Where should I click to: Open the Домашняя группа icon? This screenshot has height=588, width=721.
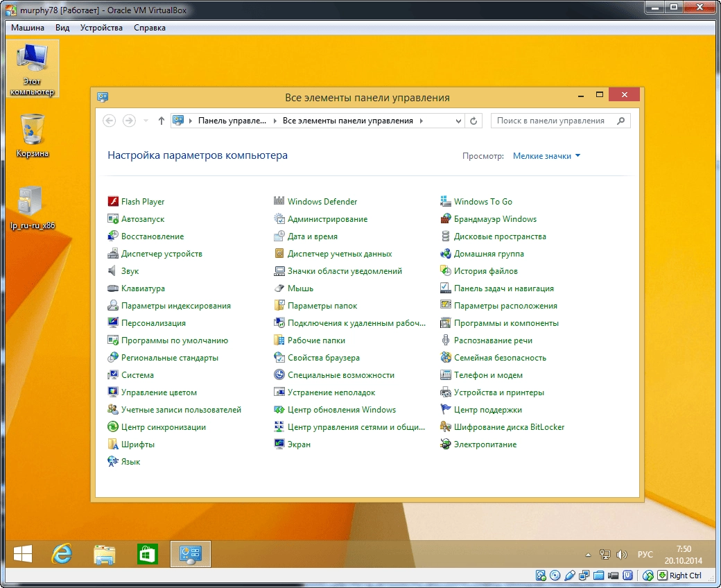tap(446, 254)
